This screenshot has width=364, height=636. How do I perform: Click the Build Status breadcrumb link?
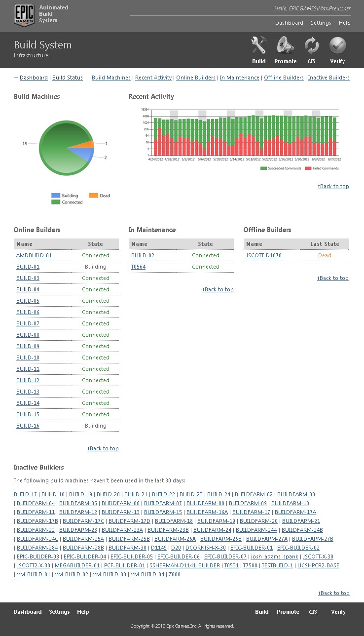68,78
